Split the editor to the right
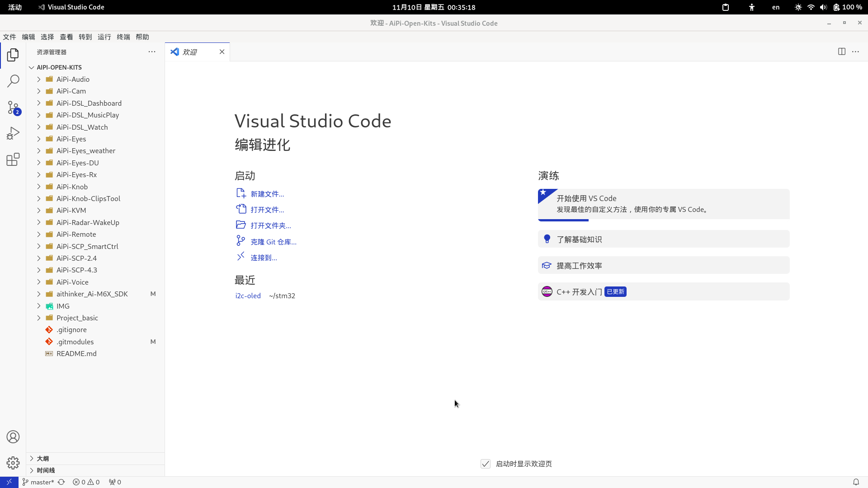 tap(842, 52)
